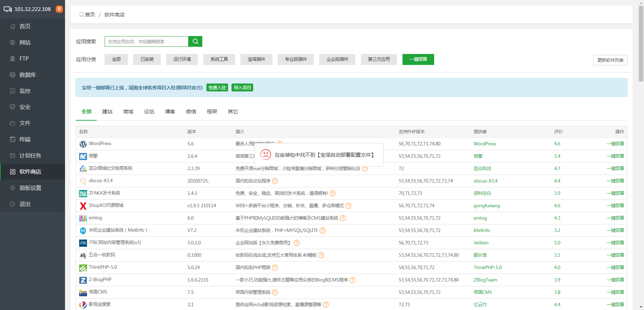Open 数据库 in the sidebar
Image resolution: width=644 pixels, height=310 pixels.
click(32, 75)
